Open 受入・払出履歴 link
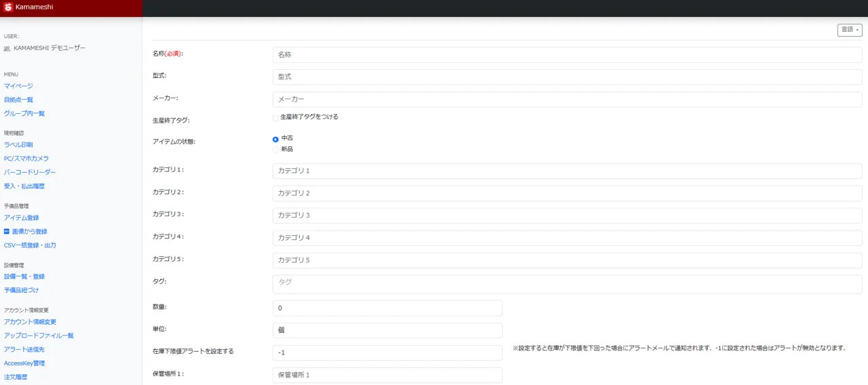The height and width of the screenshot is (385, 868). (x=24, y=186)
